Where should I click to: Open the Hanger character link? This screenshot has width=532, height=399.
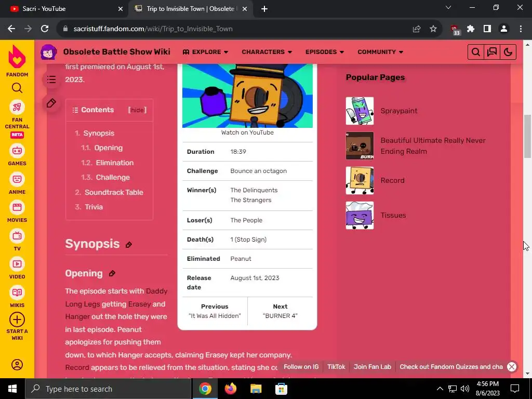pos(77,316)
